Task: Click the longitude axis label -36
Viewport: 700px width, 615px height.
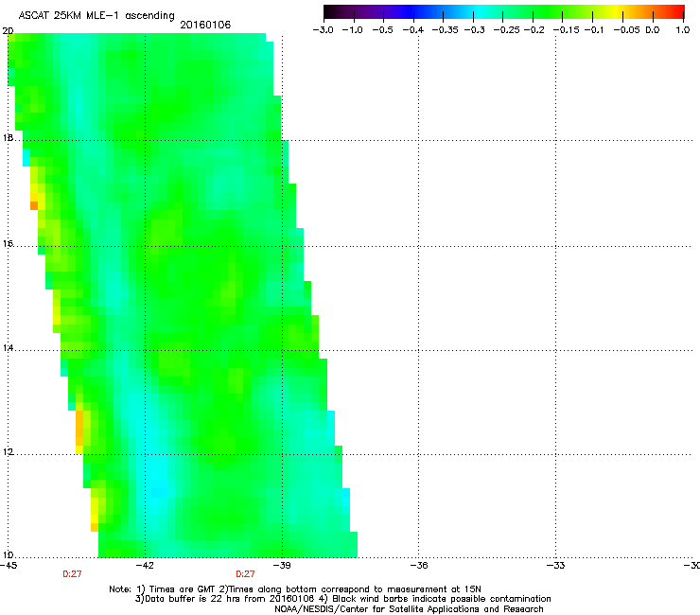Action: 419,566
